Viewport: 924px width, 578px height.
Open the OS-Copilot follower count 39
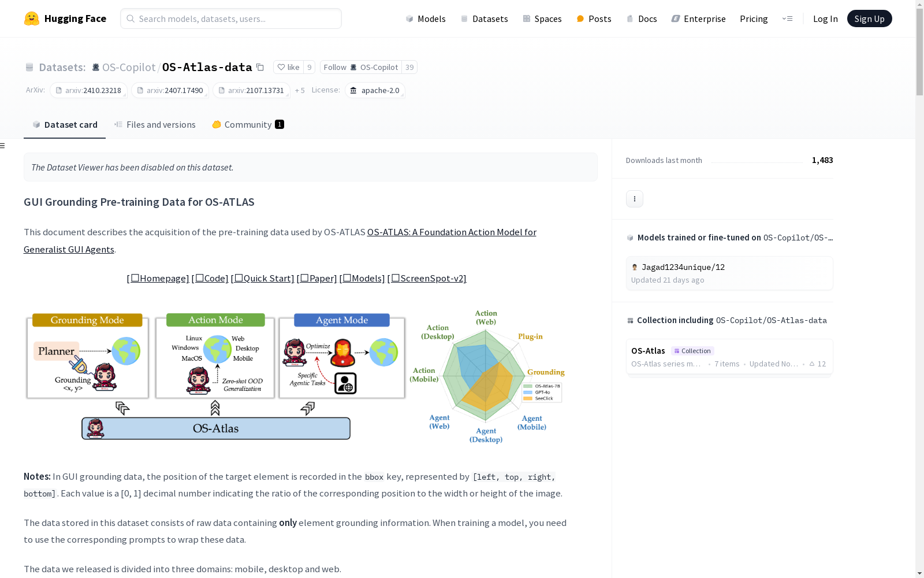coord(409,68)
